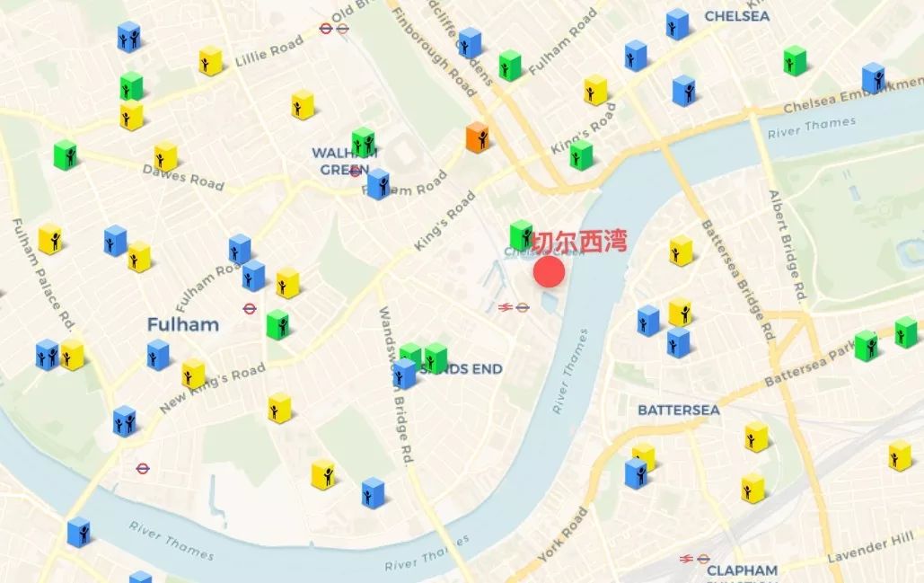Select the green double-person cube above Walham Green
924x583 pixels.
(364, 142)
